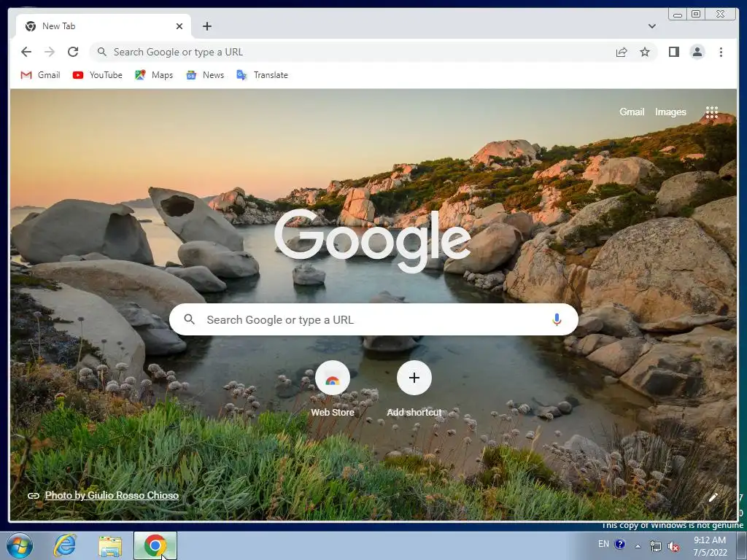Screen dimensions: 747x560
Task: Go back with the browser back arrow
Action: (26, 52)
